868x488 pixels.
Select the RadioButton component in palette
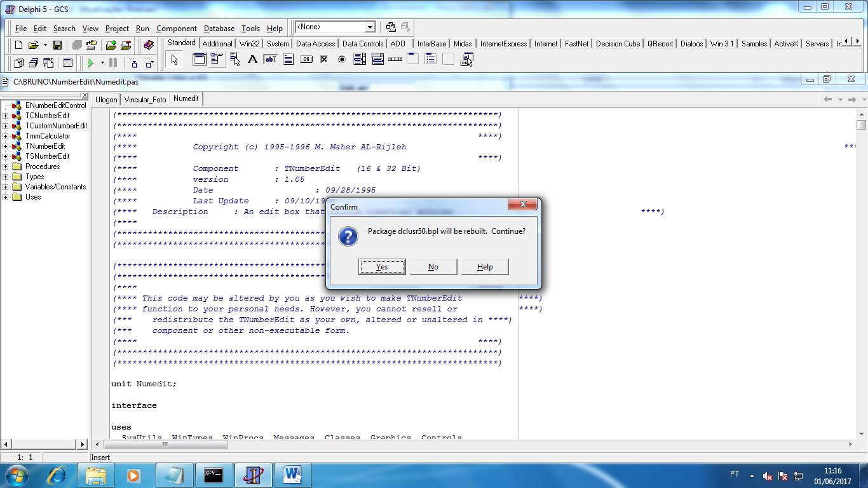tap(342, 60)
